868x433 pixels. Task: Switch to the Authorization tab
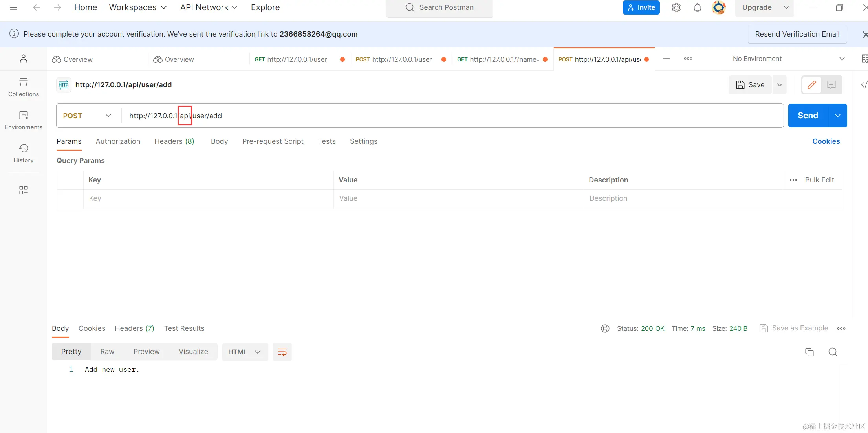[x=118, y=141]
